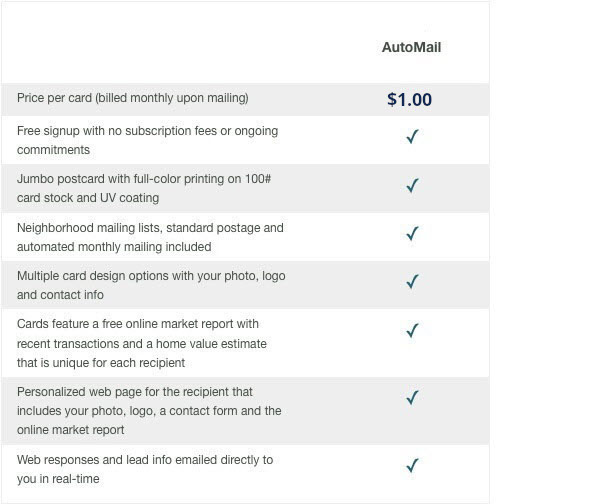Click the checkmark for free signup row
The width and height of the screenshot is (608, 504).
click(x=411, y=137)
